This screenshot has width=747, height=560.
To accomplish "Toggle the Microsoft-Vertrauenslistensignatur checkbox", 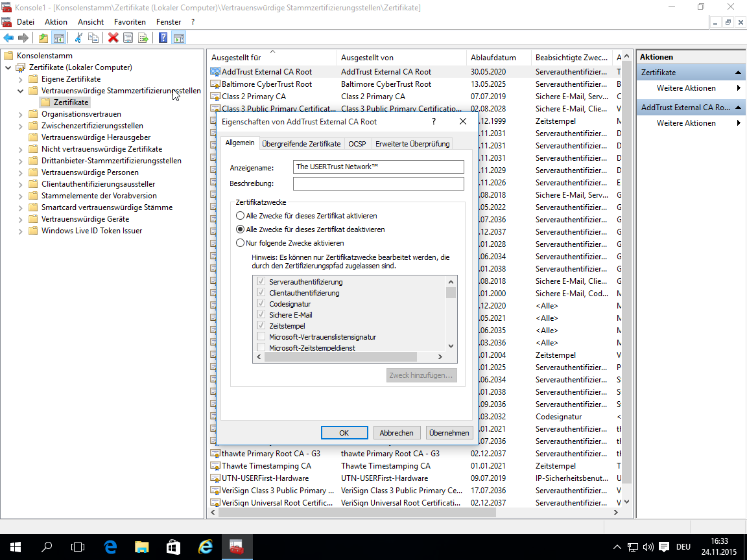I will click(x=261, y=336).
